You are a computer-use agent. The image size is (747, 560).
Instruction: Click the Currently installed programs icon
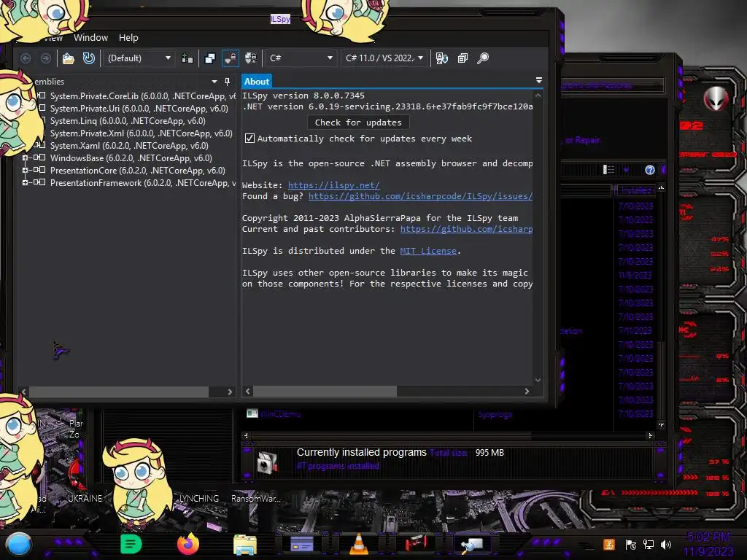pos(267,462)
